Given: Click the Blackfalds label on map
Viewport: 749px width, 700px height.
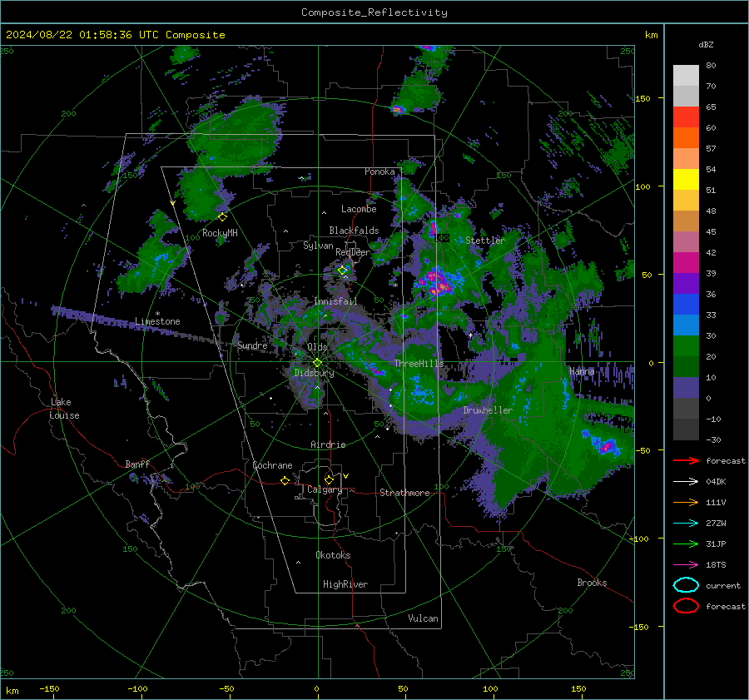Looking at the screenshot, I should click(x=354, y=231).
